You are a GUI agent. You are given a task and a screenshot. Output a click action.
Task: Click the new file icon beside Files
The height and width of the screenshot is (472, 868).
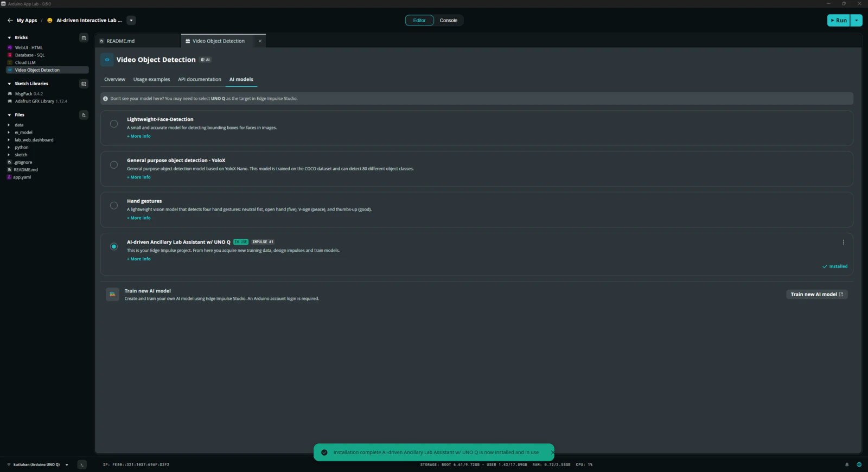84,115
